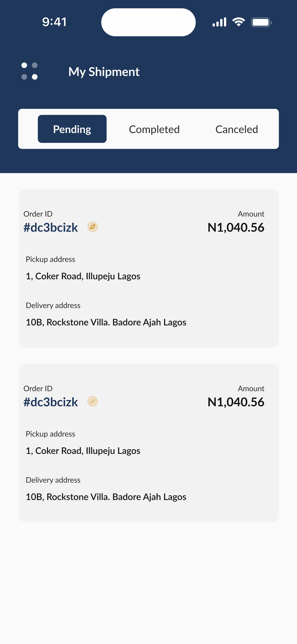Tap the battery indicator in status bar
297x644 pixels.
[x=261, y=22]
